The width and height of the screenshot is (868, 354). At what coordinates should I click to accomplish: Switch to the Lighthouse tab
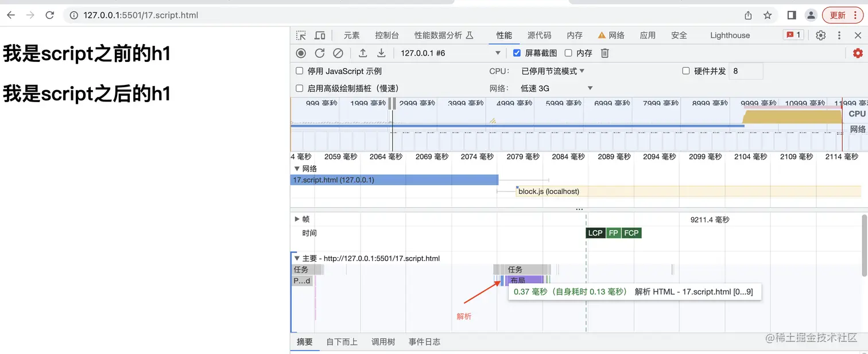coord(730,35)
